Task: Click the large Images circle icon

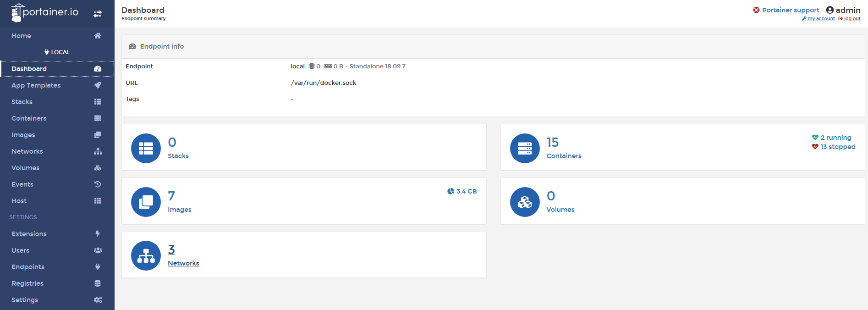Action: pyautogui.click(x=146, y=202)
